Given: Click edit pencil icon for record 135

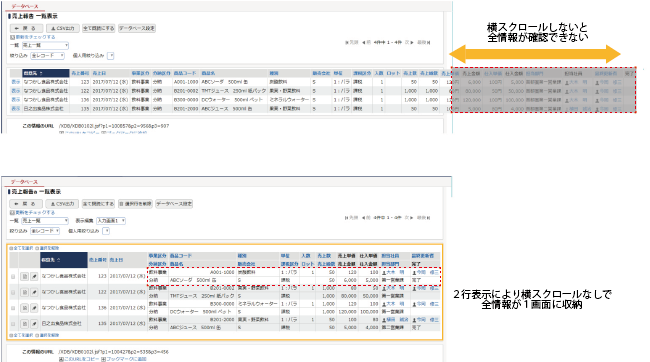Looking at the screenshot, I should coord(34,323).
